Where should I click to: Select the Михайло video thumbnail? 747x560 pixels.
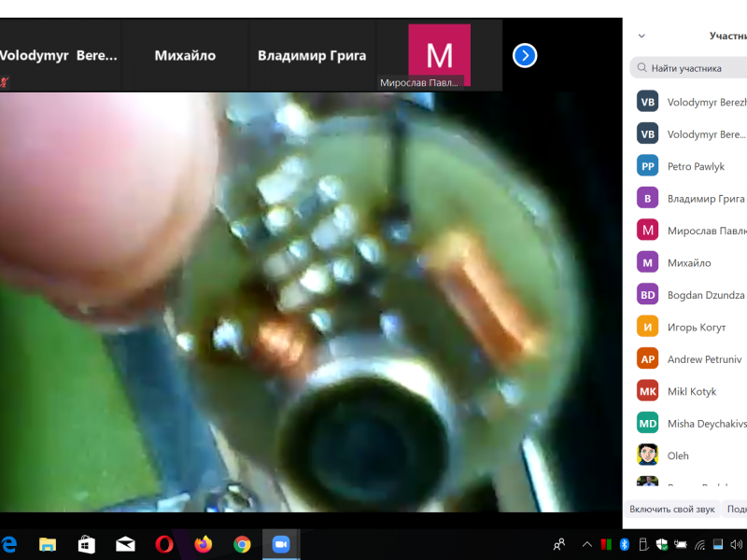coord(185,56)
